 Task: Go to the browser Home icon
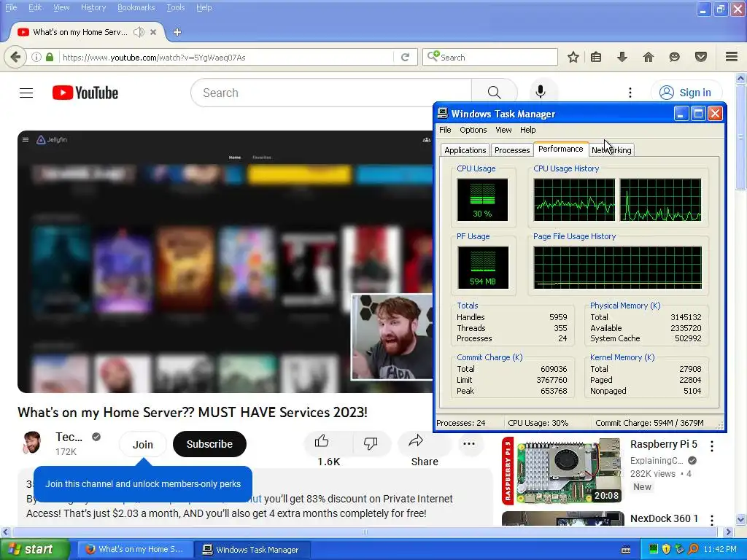pos(649,57)
